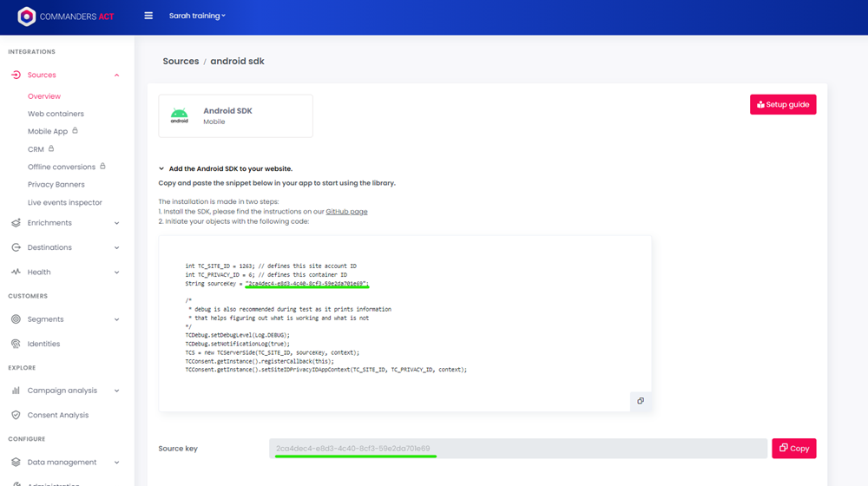868x486 pixels.
Task: Toggle the hamburger sidebar menu
Action: (x=148, y=16)
